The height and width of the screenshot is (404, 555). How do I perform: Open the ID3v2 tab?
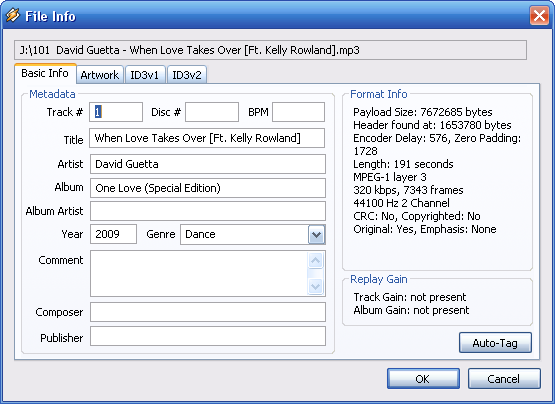(187, 75)
